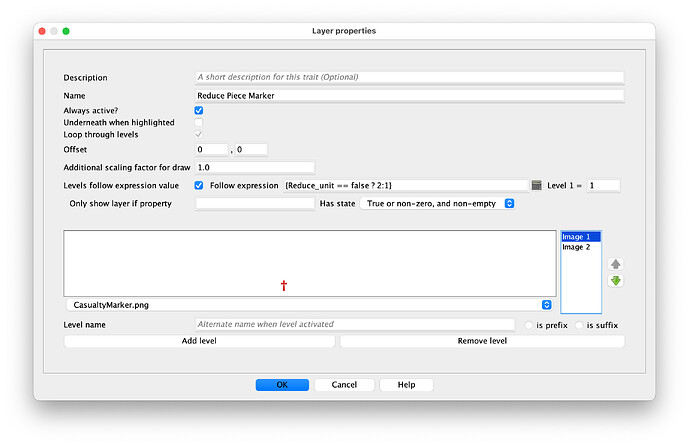Screen dimensions: 689x445
Task: Click the Follow expression input field
Action: [405, 185]
